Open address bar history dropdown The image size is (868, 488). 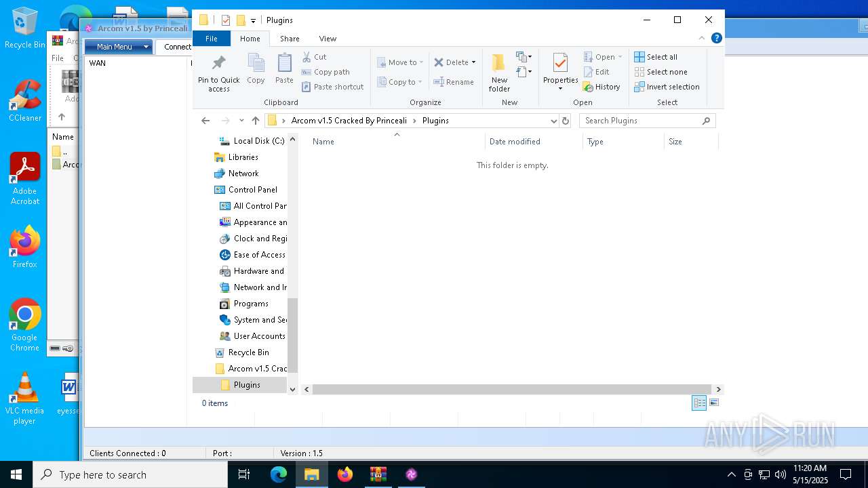click(x=553, y=121)
